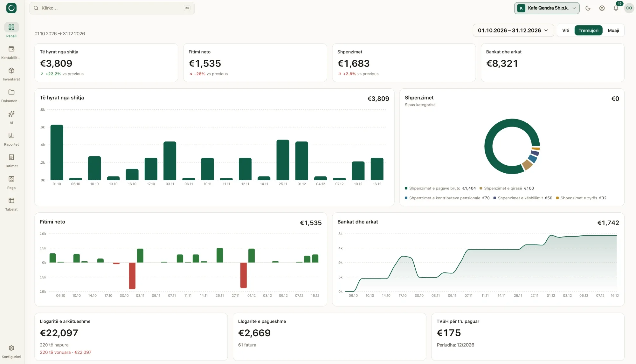The image size is (636, 364).
Task: Open the notifications bell with badge 10
Action: (x=616, y=8)
